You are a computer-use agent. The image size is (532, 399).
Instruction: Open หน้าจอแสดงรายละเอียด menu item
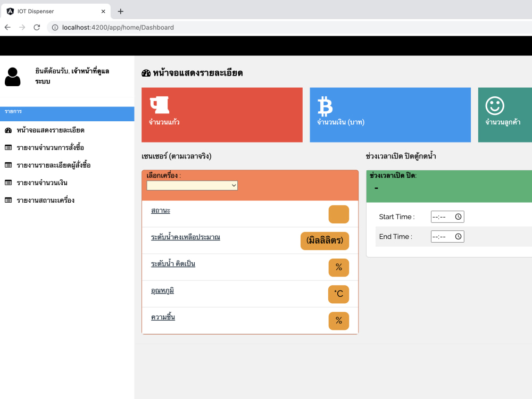click(x=51, y=130)
